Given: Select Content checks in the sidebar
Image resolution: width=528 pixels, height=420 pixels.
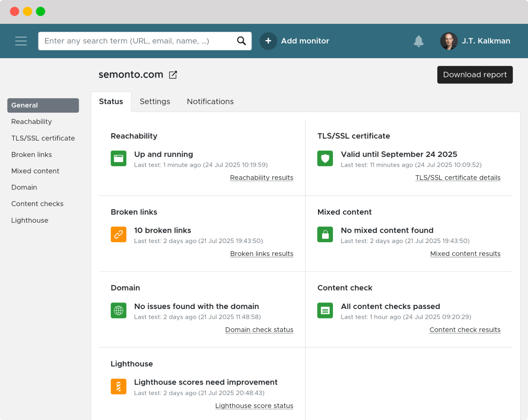Looking at the screenshot, I should [38, 204].
